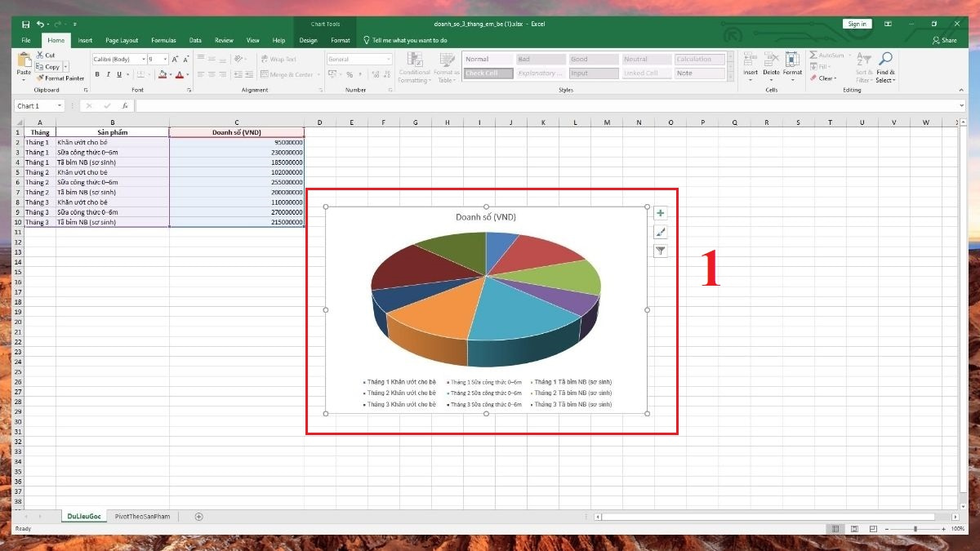The height and width of the screenshot is (551, 980).
Task: Open the font size dropdown
Action: (x=166, y=60)
